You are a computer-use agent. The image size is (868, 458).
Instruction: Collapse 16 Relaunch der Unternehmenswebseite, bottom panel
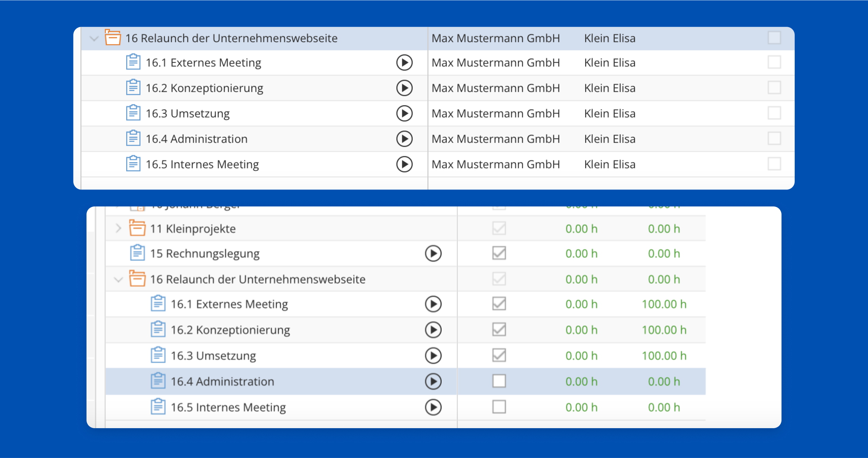(x=118, y=279)
